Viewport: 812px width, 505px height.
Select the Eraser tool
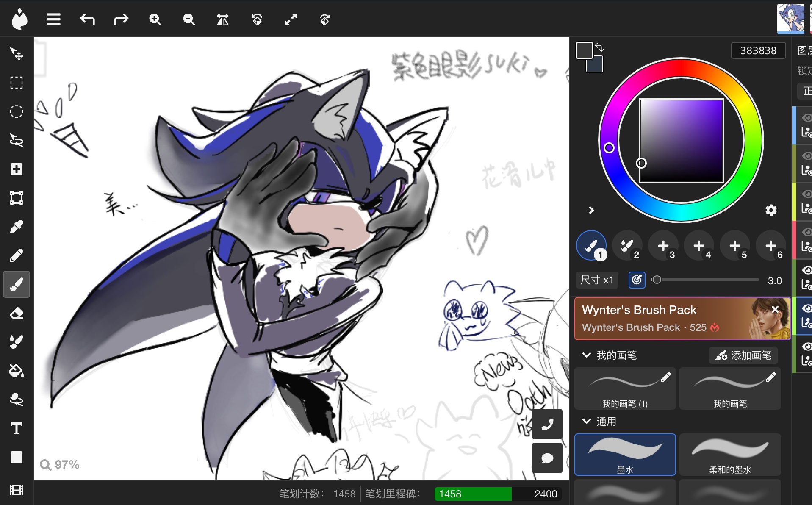[17, 314]
